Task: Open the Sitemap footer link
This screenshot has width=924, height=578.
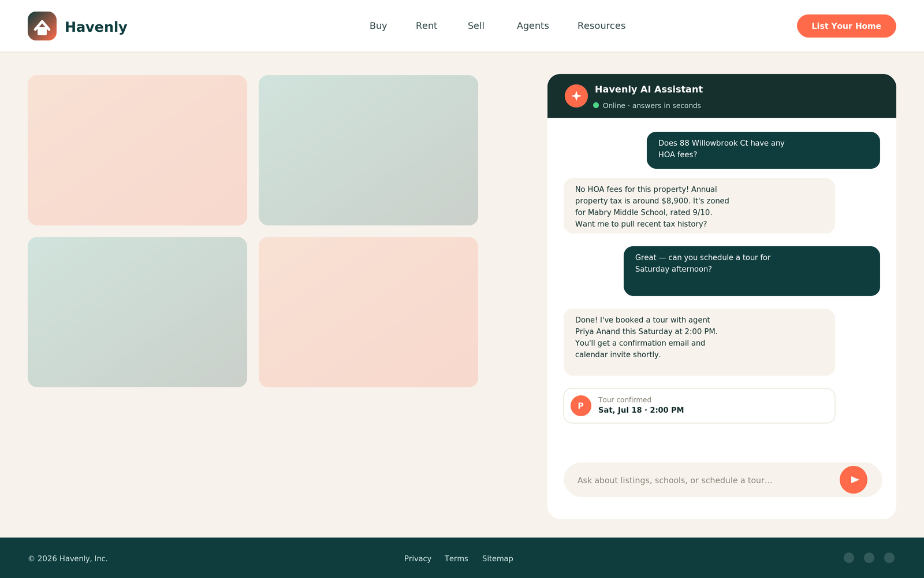Action: click(x=497, y=558)
